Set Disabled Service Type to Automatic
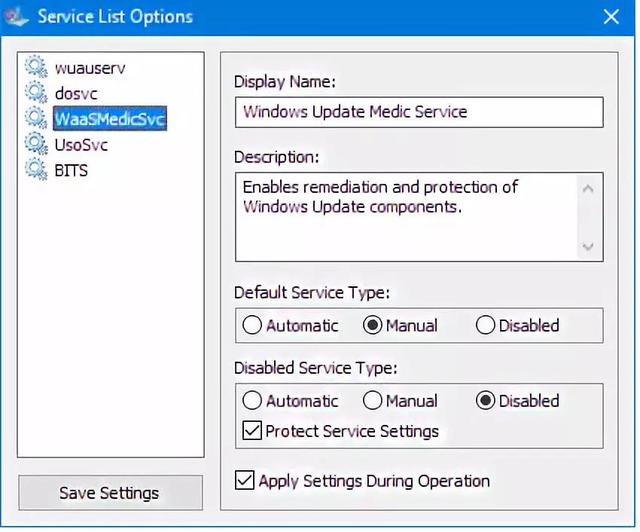 click(x=252, y=401)
